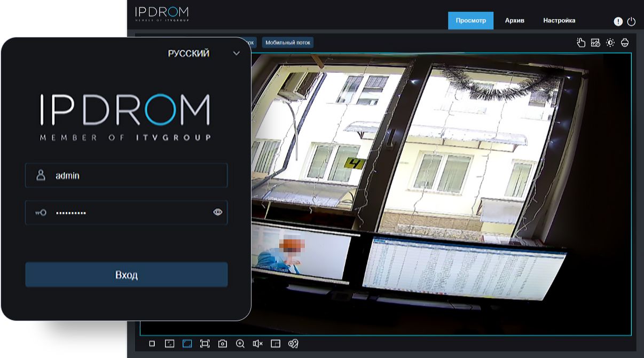Stop the live stream with the square icon
The width and height of the screenshot is (644, 358).
152,344
